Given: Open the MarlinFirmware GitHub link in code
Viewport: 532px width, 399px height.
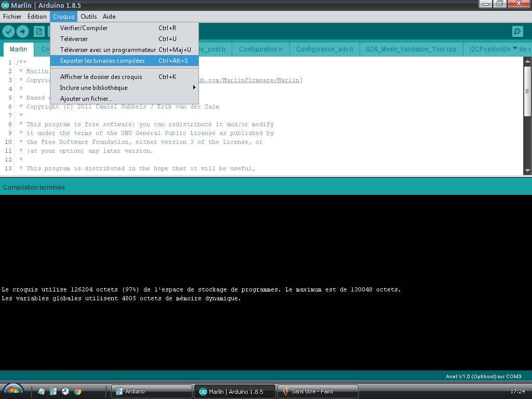Looking at the screenshot, I should tap(250, 80).
